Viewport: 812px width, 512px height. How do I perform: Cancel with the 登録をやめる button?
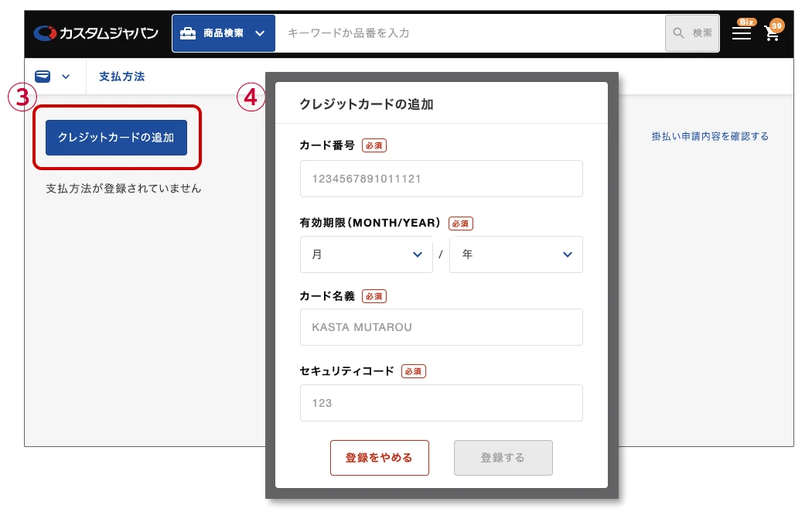point(379,458)
